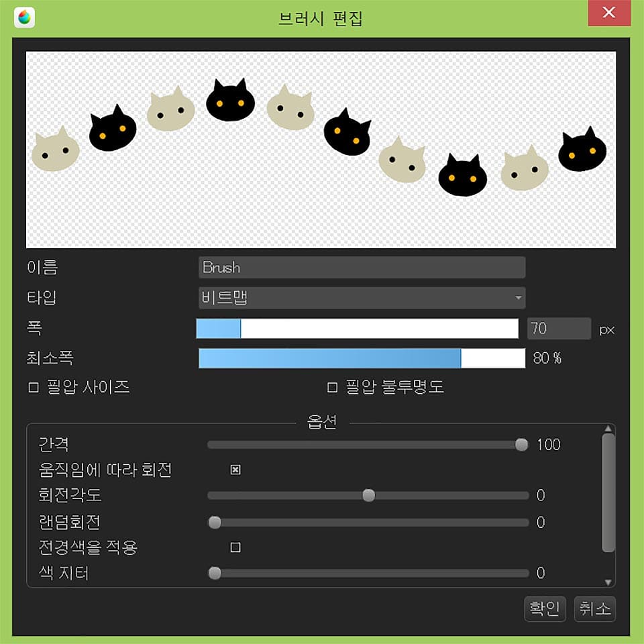Uncheck 움직임에 따라 회전 option
Image resolution: width=644 pixels, height=644 pixels.
235,470
